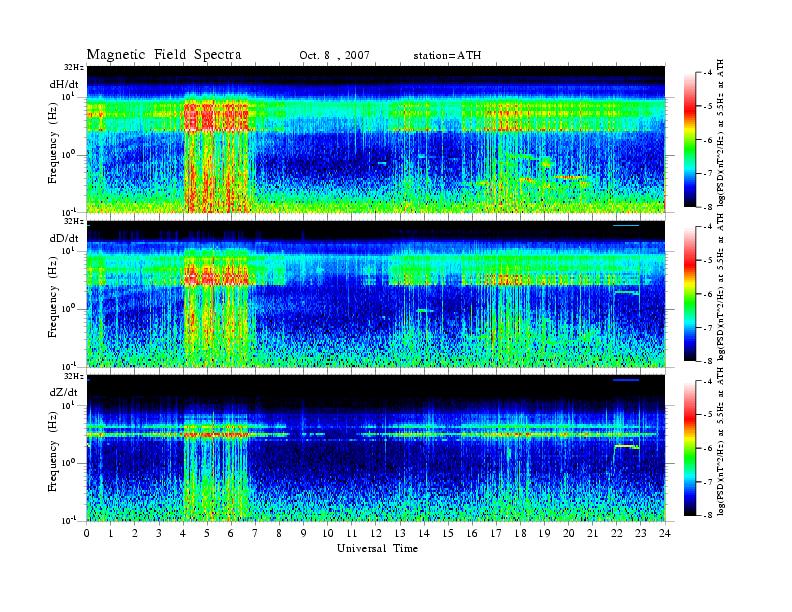
Task: Click hour 3 on the time axis
Action: [x=159, y=534]
